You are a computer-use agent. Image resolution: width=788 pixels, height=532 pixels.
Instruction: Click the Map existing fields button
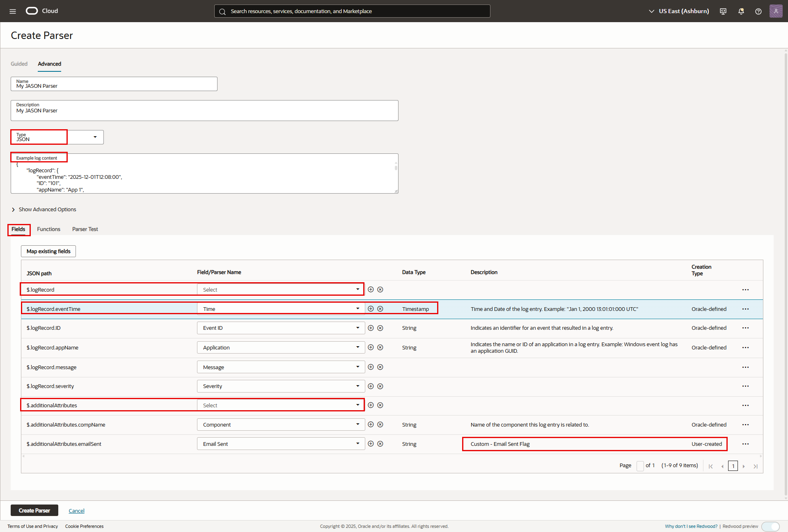[48, 251]
